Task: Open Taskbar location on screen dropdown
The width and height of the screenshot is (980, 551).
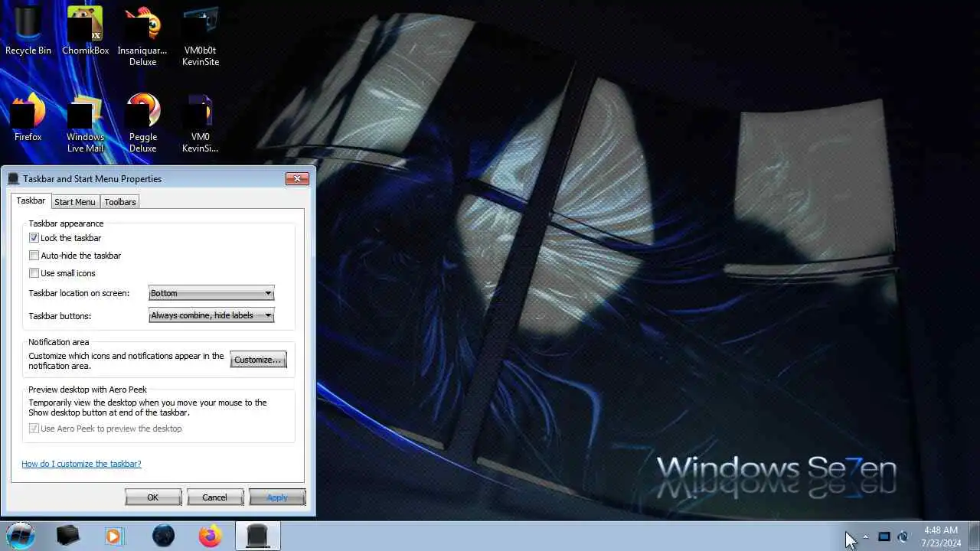Action: pos(211,293)
